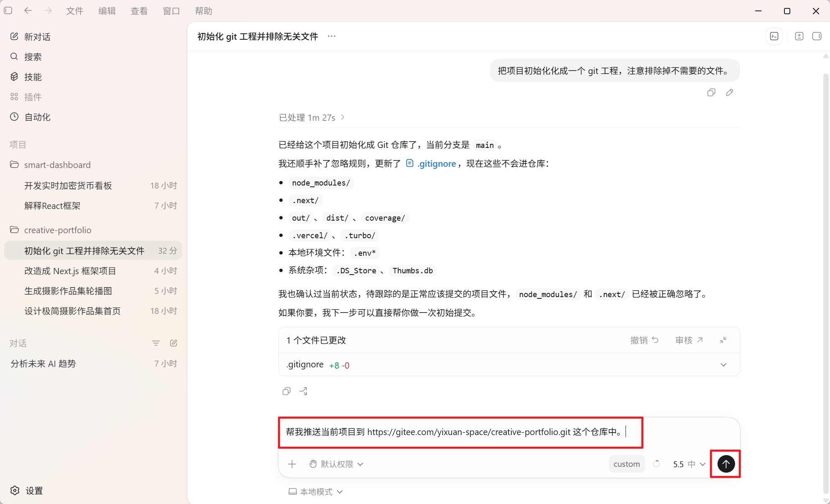Click the loading spinner icon near custom
830x504 pixels.
point(656,464)
